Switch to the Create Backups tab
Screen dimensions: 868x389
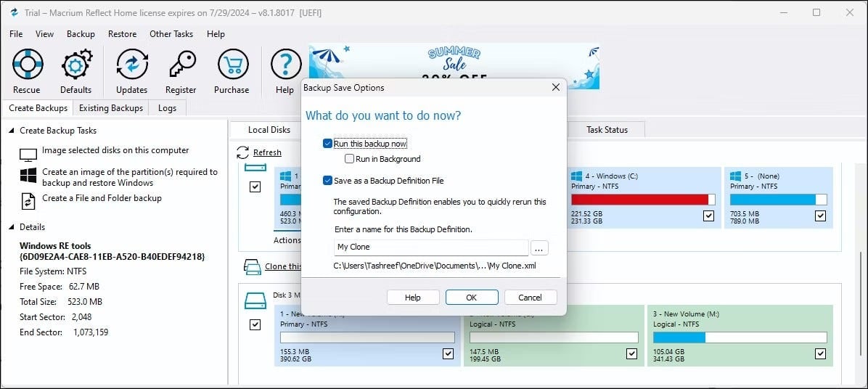click(x=38, y=108)
